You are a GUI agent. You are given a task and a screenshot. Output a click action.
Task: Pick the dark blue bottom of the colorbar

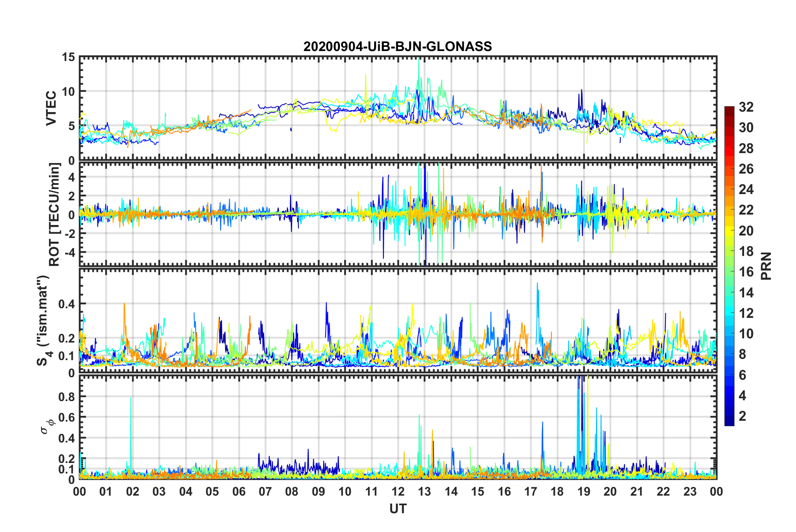click(729, 422)
